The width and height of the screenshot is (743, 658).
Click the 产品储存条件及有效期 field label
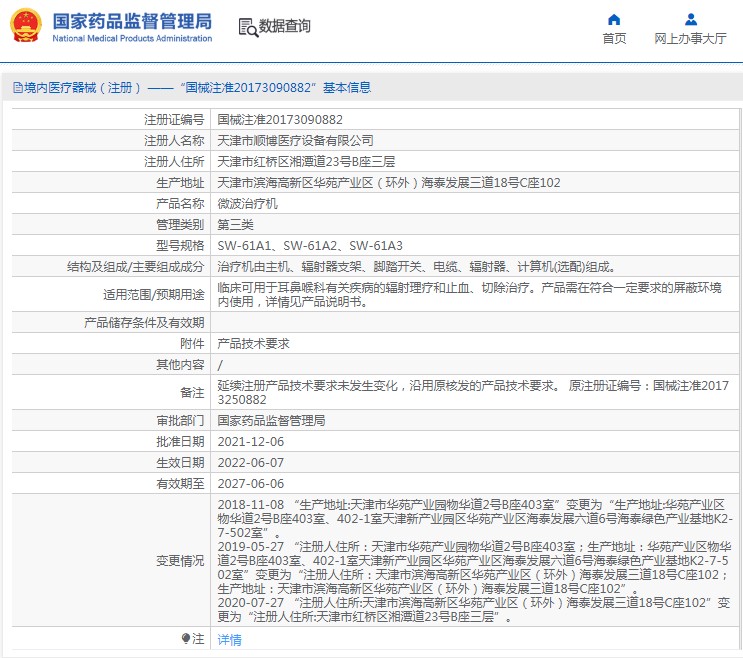point(144,323)
